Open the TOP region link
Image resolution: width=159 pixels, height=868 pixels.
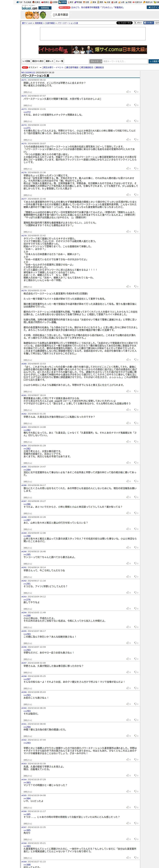click(19, 2)
